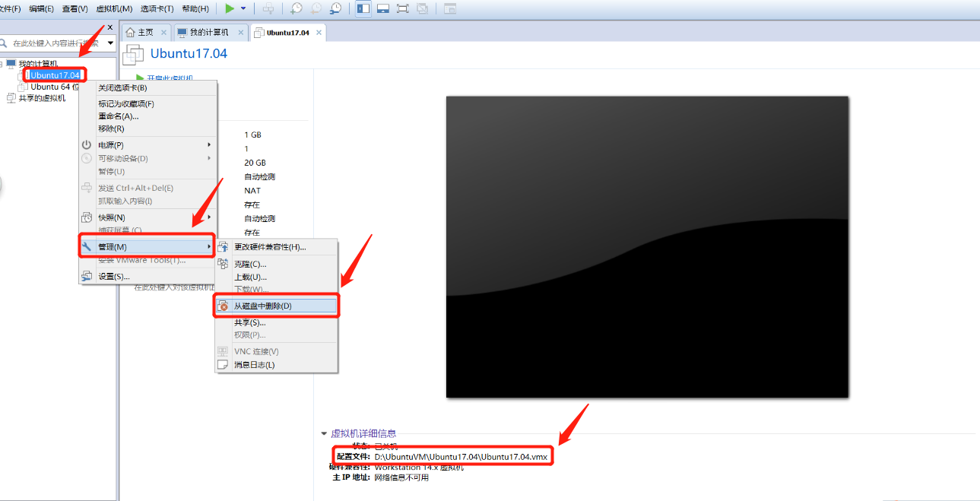Click the take snapshot clock icon with plus

pyautogui.click(x=297, y=8)
